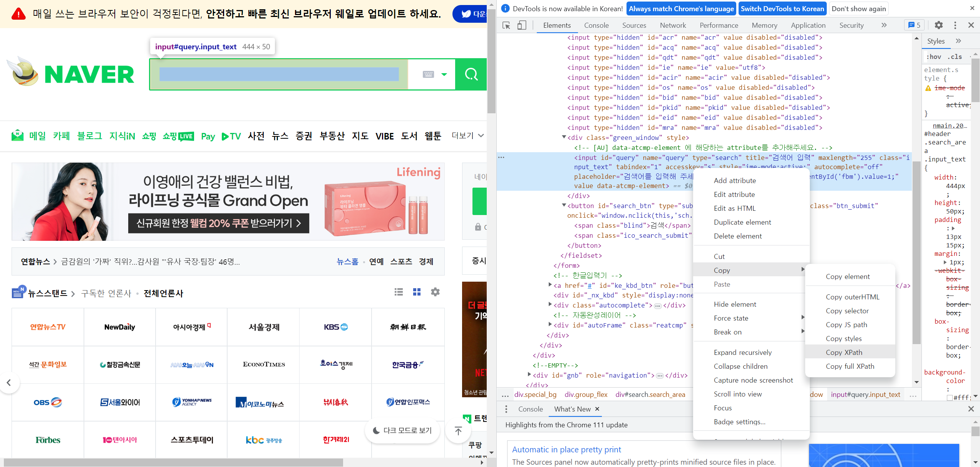Image resolution: width=980 pixels, height=467 pixels.
Task: Click Switch DevTools to Korean button
Action: coord(782,8)
